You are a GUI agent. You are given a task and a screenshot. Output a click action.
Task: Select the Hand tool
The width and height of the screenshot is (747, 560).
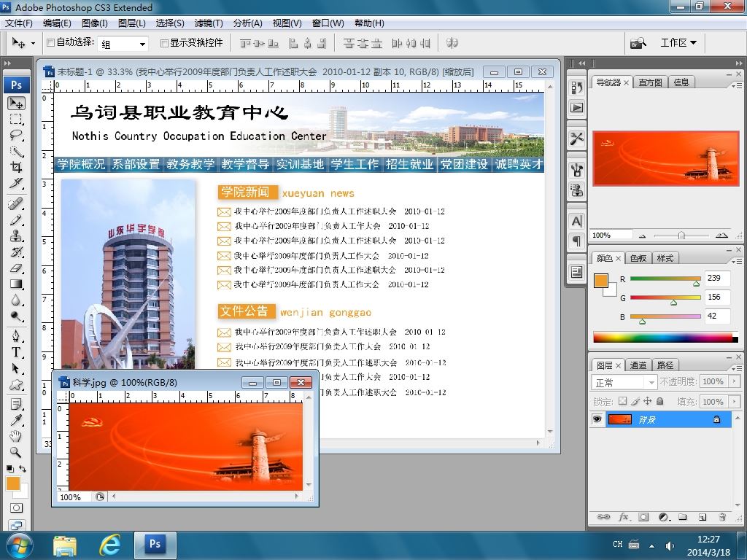16,436
